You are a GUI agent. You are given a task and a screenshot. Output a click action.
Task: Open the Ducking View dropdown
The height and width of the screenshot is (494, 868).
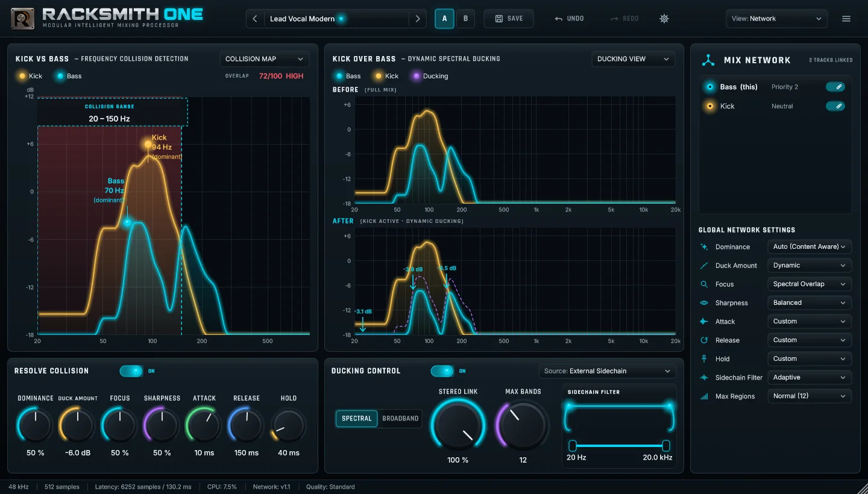(634, 59)
